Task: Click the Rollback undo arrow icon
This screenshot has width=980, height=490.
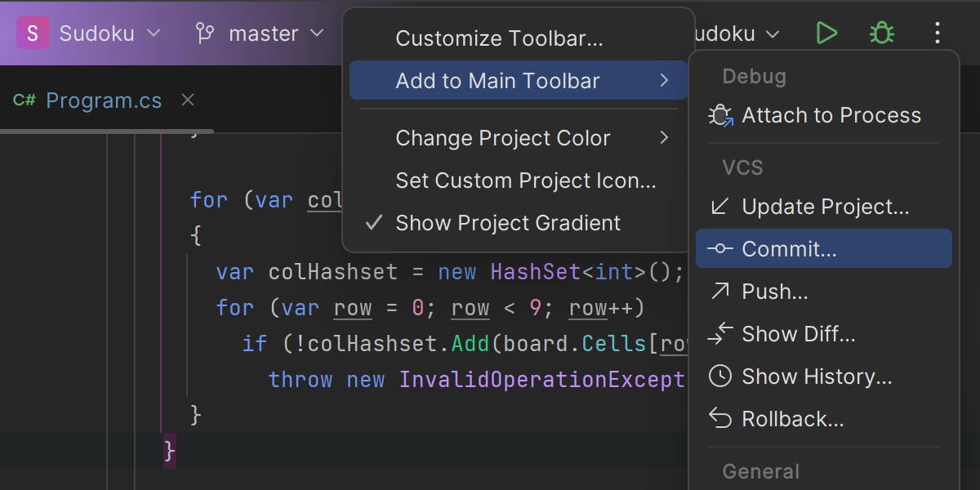Action: pyautogui.click(x=719, y=419)
